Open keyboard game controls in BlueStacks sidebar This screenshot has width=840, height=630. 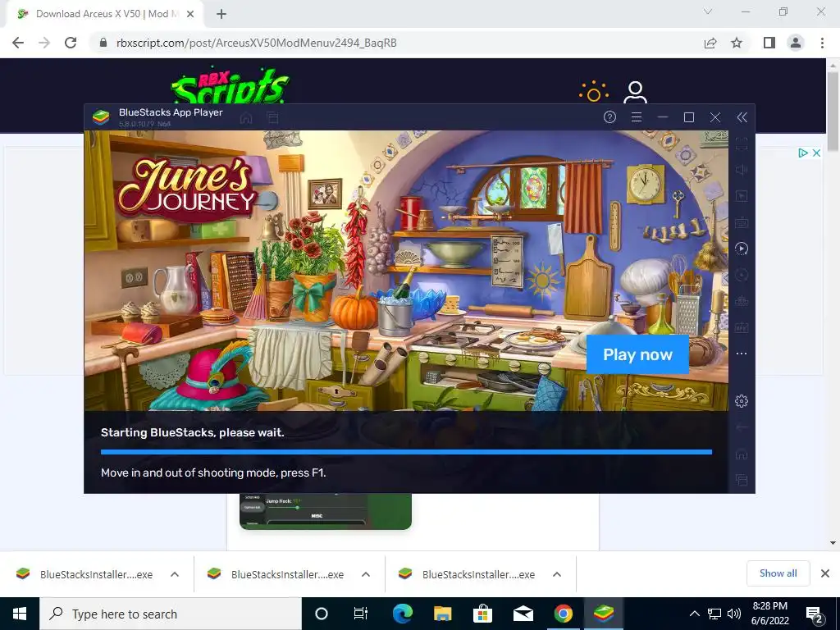point(742,222)
